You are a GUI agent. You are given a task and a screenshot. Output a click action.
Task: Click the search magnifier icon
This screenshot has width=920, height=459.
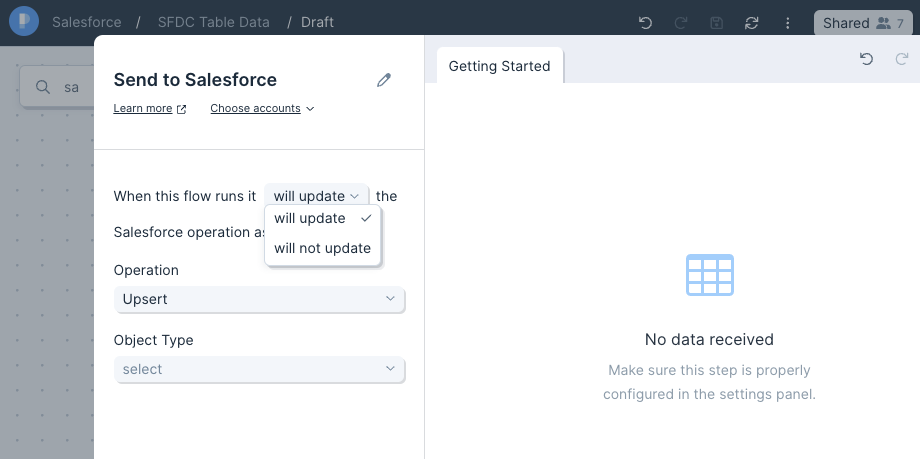[x=43, y=87]
